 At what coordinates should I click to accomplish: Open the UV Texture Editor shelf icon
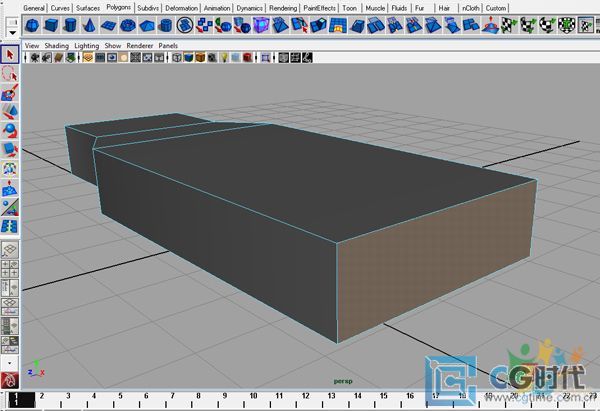click(585, 26)
